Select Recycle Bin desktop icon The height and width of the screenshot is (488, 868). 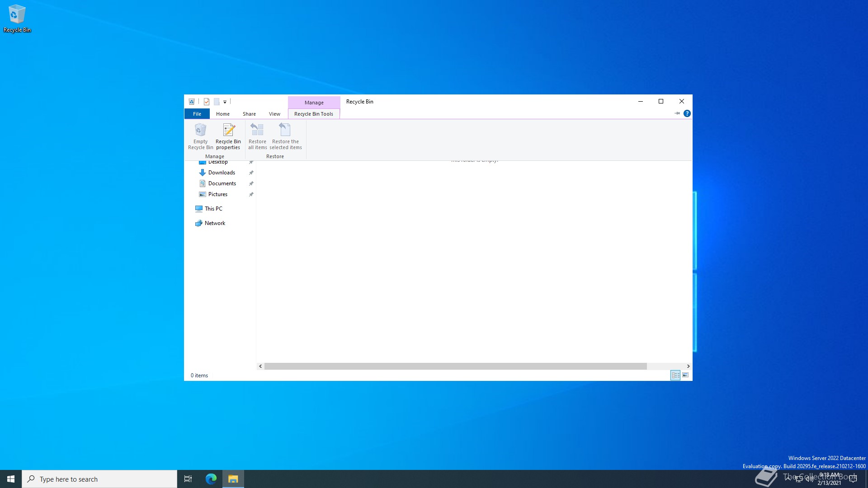pos(17,19)
